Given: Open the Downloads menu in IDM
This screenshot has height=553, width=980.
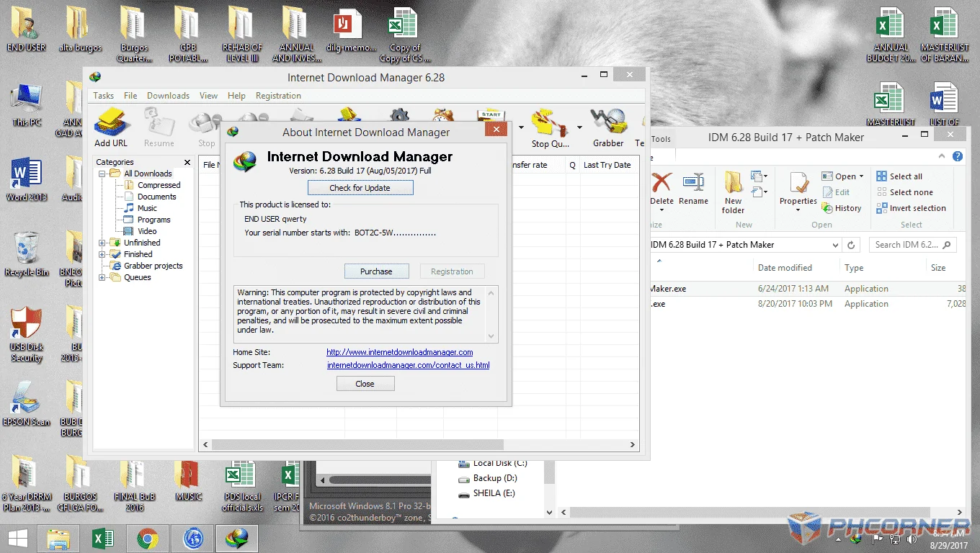Looking at the screenshot, I should [x=168, y=96].
